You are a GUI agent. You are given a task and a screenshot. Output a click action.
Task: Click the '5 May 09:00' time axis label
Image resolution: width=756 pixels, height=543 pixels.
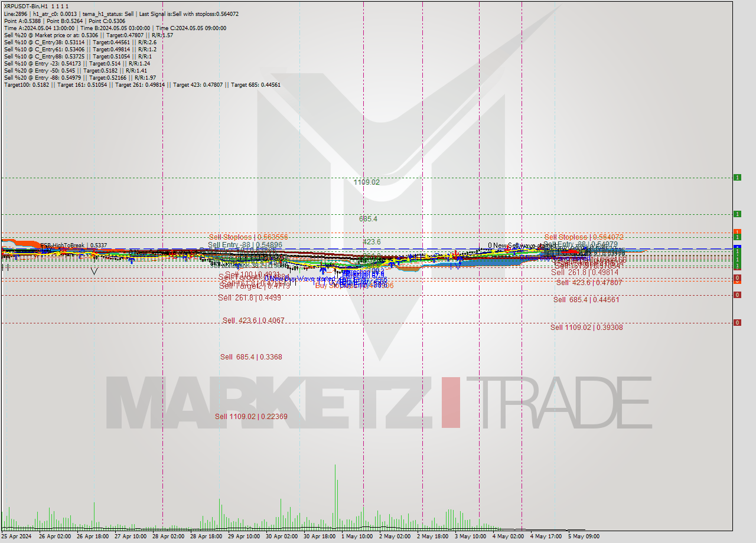tap(584, 537)
